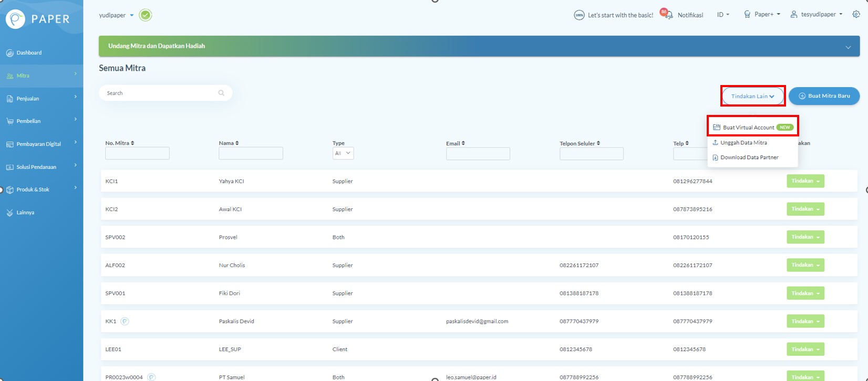
Task: Sort by No. Mitra column arrows
Action: [132, 143]
